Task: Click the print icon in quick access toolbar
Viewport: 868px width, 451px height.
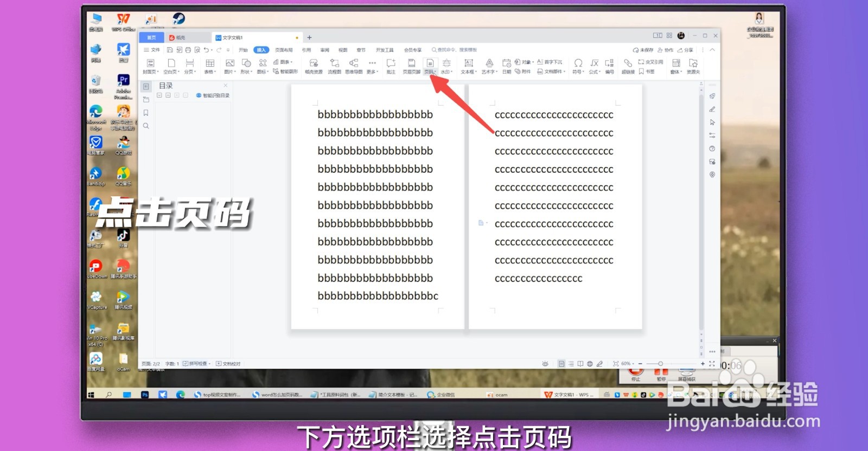Action: coord(188,50)
